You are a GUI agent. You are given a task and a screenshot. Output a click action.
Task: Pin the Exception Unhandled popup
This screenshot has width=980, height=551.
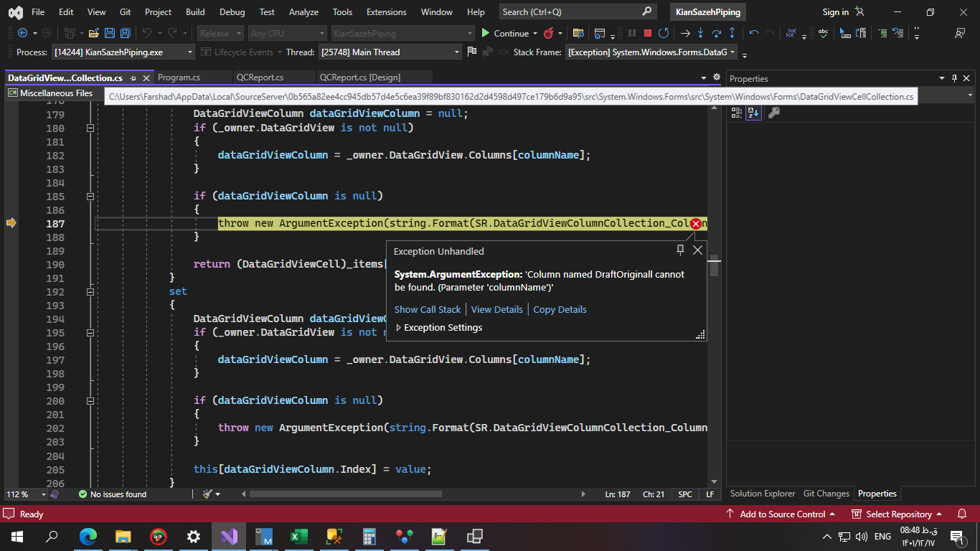680,250
